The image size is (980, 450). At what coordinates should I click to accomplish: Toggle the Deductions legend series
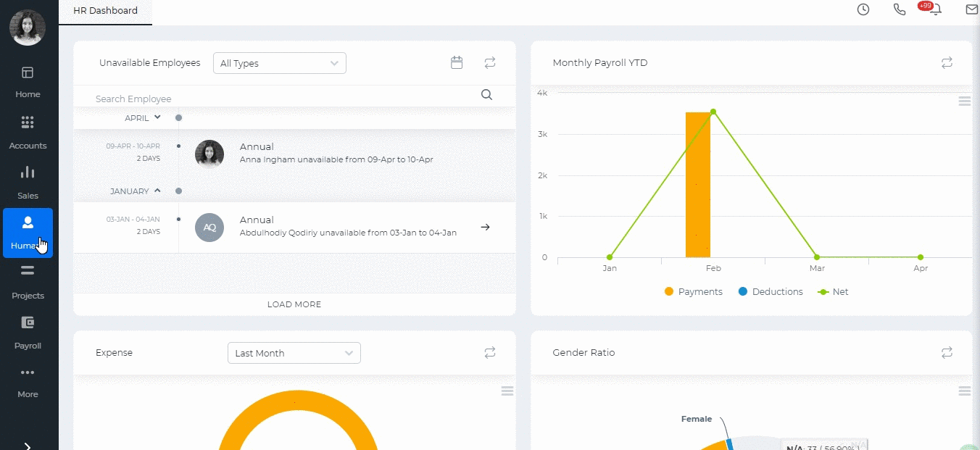[x=771, y=292]
